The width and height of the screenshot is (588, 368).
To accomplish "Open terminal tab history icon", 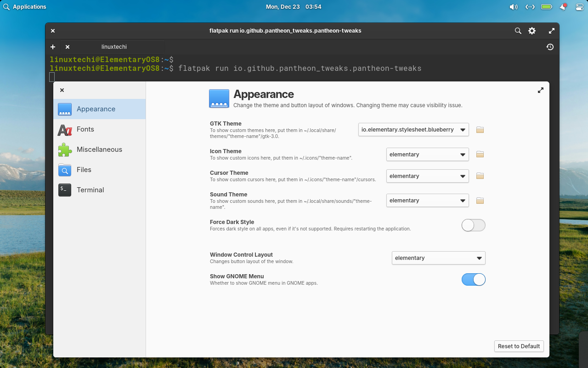I will (x=550, y=47).
